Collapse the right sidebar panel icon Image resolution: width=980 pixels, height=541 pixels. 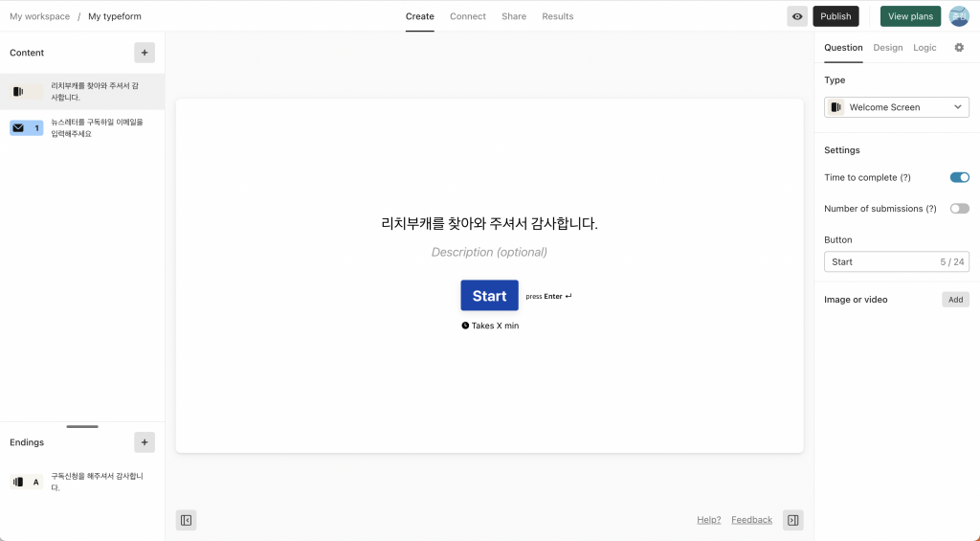click(x=793, y=520)
